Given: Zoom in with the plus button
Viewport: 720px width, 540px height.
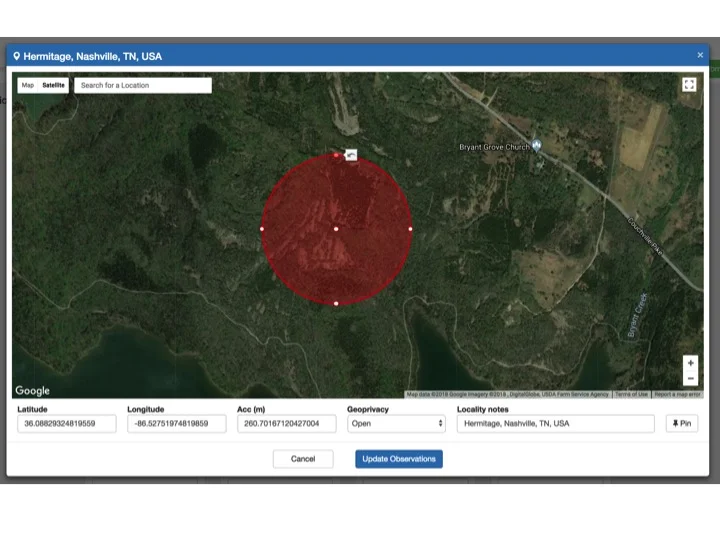Looking at the screenshot, I should [690, 363].
